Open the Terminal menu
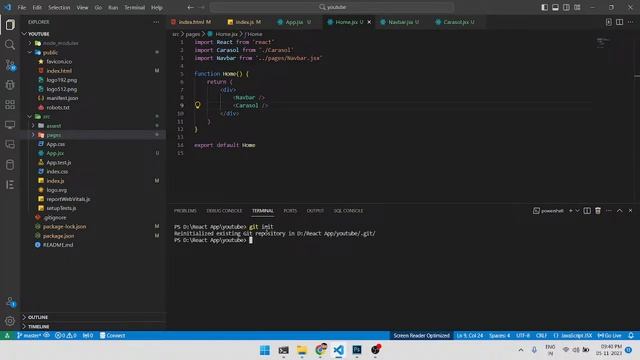 pyautogui.click(x=135, y=7)
